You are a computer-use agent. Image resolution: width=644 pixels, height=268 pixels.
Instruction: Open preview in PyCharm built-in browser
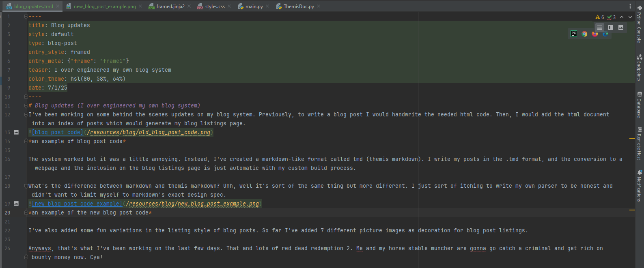574,34
